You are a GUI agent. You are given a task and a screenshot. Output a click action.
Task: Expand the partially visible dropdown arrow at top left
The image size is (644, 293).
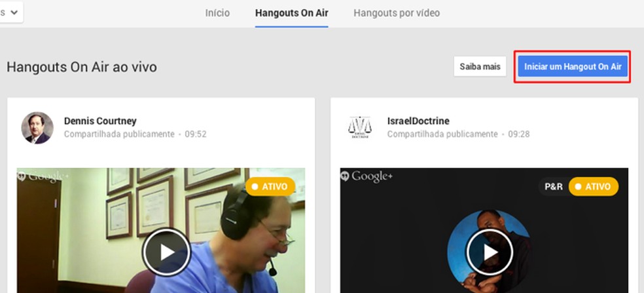[x=14, y=12]
